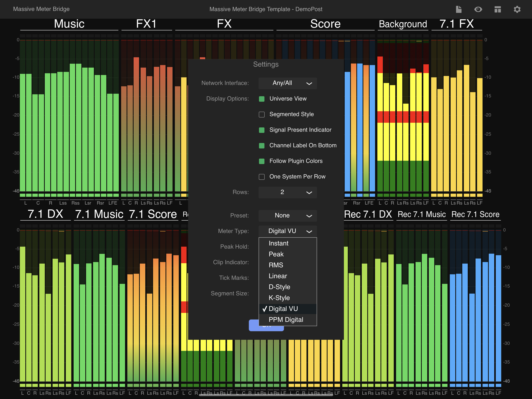Click the Tick Marks label

[x=234, y=278]
